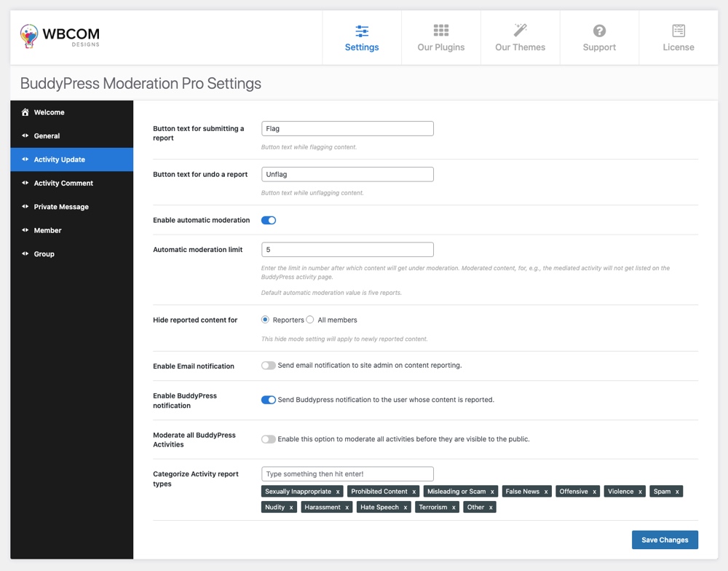
Task: Click the Unflag button text field
Action: coord(347,174)
